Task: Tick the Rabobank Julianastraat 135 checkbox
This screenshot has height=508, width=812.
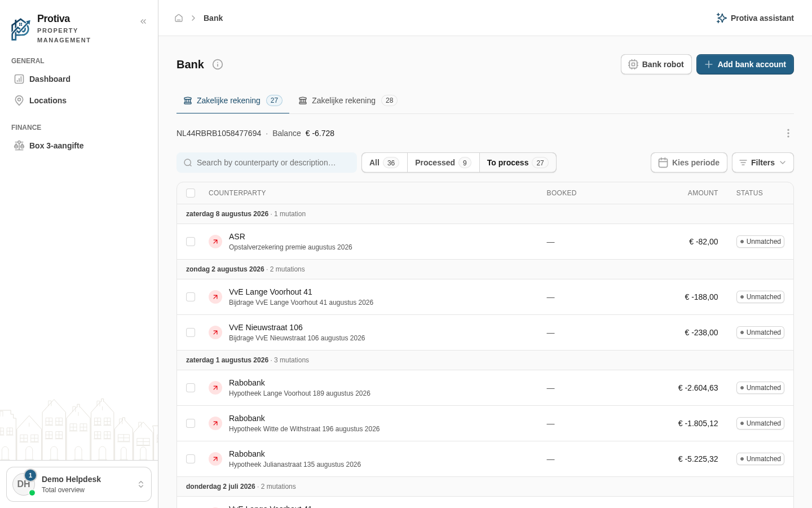Action: pyautogui.click(x=191, y=459)
